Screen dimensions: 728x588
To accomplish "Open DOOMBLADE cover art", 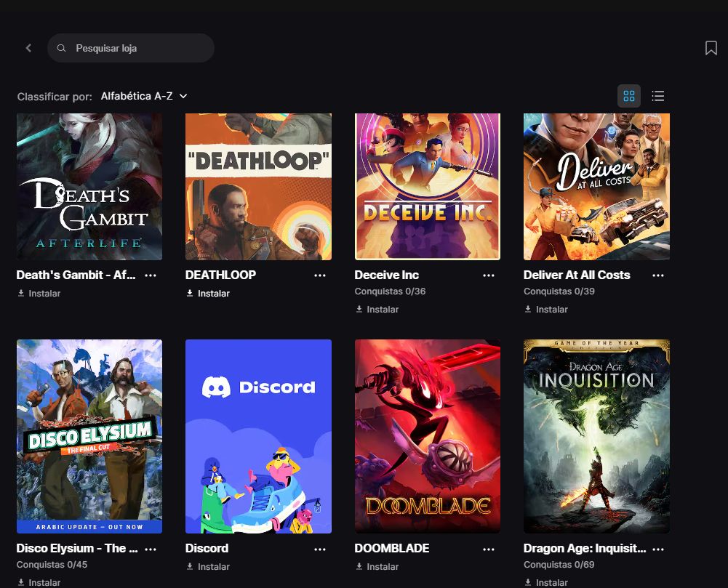I will click(428, 436).
